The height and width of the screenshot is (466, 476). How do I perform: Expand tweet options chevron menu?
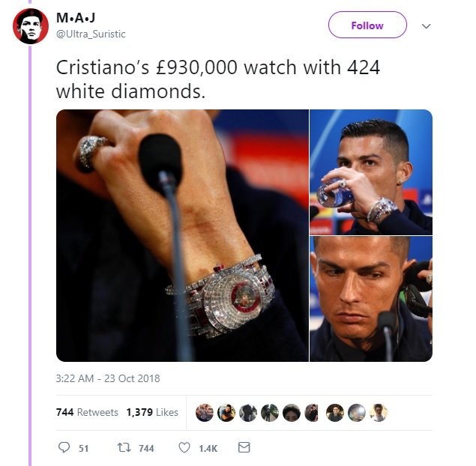(427, 26)
